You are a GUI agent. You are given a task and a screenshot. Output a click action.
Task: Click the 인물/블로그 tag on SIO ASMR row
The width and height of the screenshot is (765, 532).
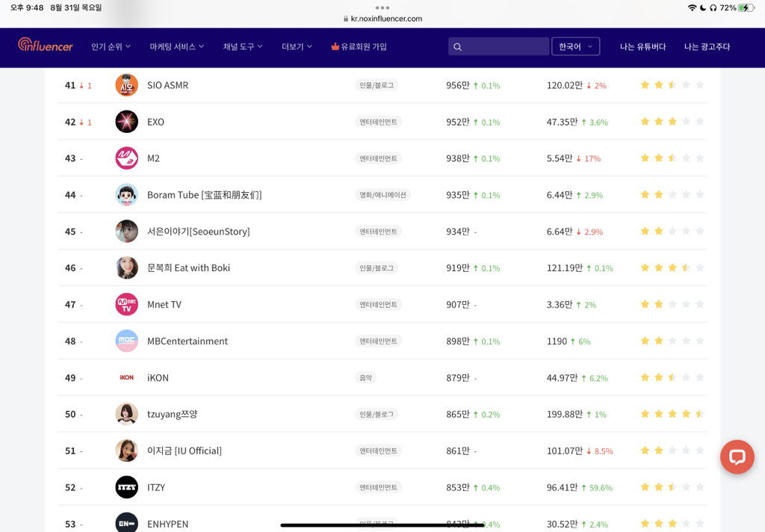tap(377, 85)
